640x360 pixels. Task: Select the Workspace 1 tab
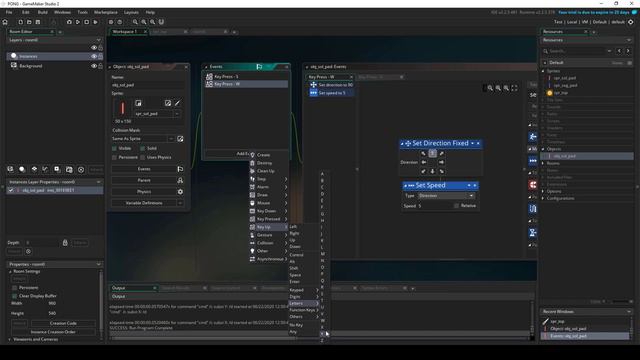[x=125, y=31]
